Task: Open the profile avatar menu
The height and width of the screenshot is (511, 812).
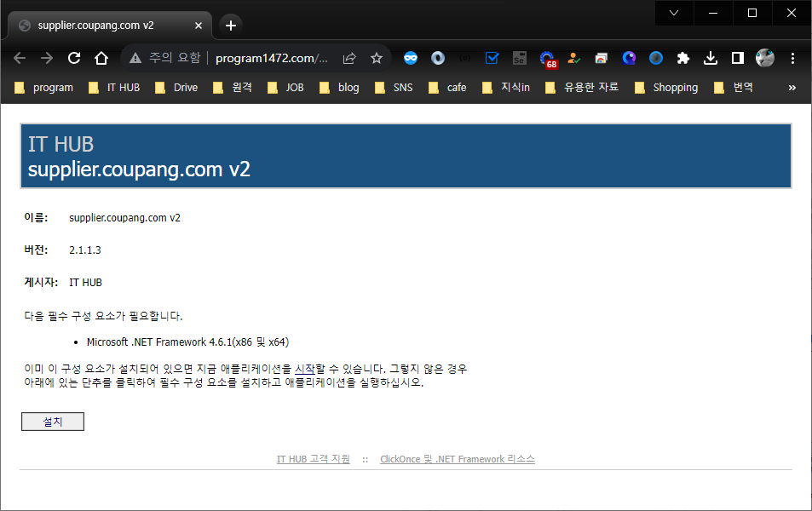Action: pos(764,59)
